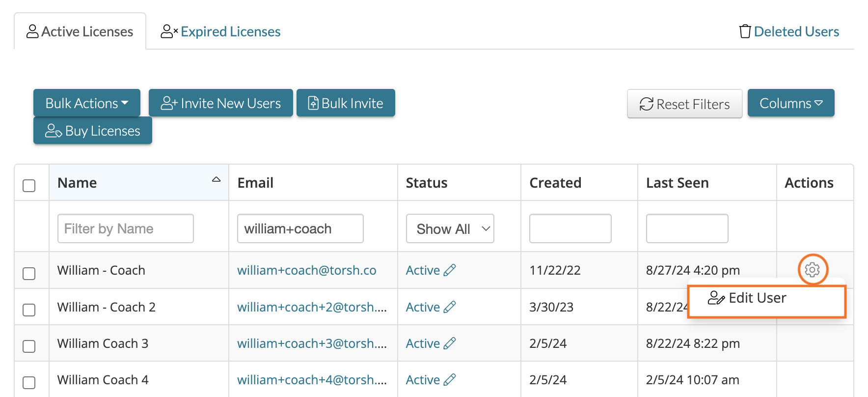Click pencil icon beside William Coach 4 status
This screenshot has height=397, width=868.
point(450,379)
